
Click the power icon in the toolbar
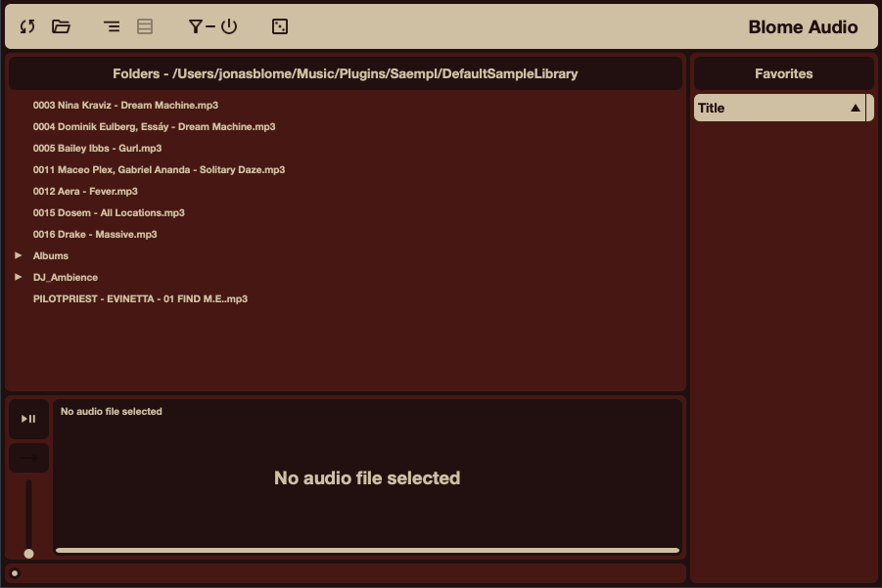click(x=228, y=26)
